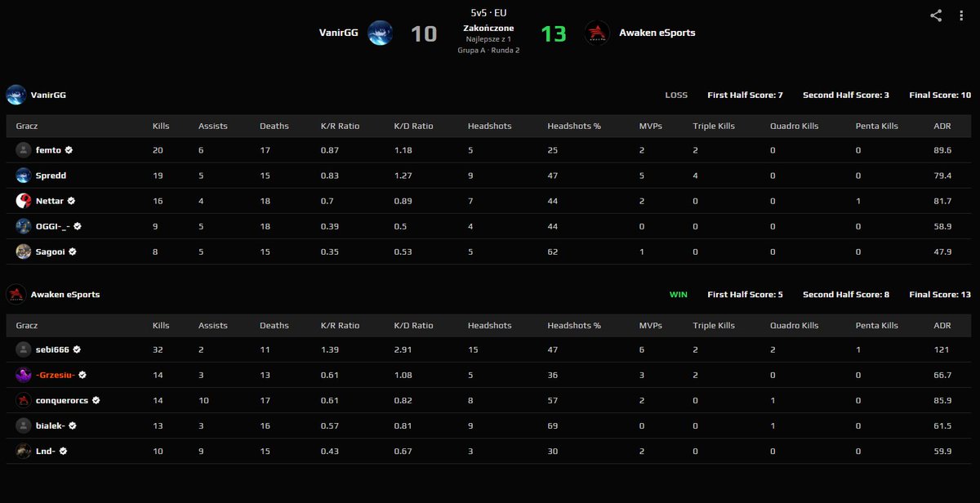Click the verified badge next to Lnd-
This screenshot has width=980, height=503.
(63, 451)
